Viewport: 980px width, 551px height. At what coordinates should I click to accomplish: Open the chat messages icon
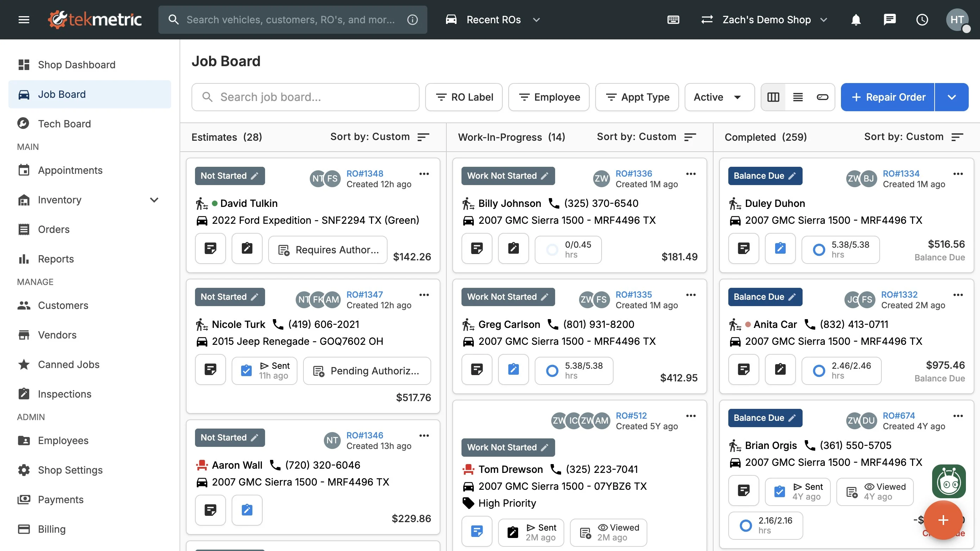(x=889, y=20)
